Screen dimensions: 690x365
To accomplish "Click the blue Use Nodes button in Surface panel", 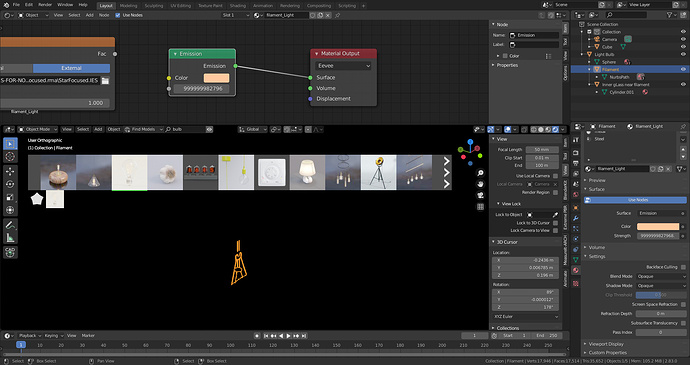I will pyautogui.click(x=635, y=200).
